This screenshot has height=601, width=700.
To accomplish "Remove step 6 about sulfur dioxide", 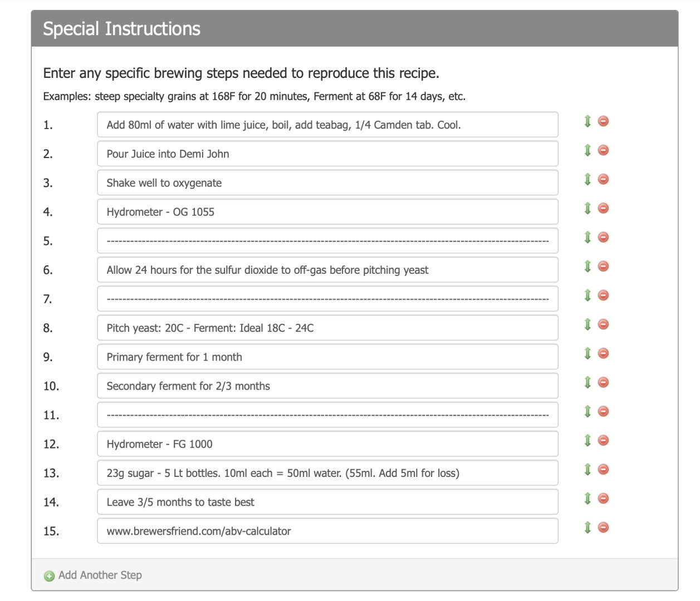I will [x=603, y=267].
